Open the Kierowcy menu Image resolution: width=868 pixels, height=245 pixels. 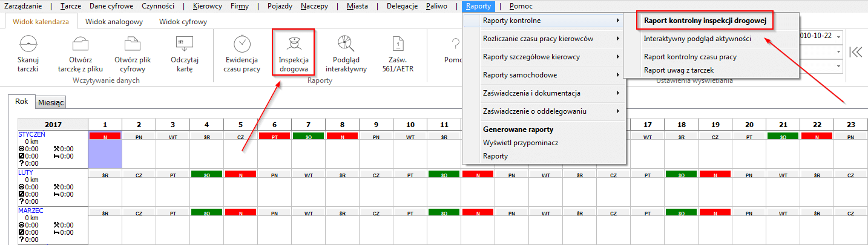coord(207,6)
